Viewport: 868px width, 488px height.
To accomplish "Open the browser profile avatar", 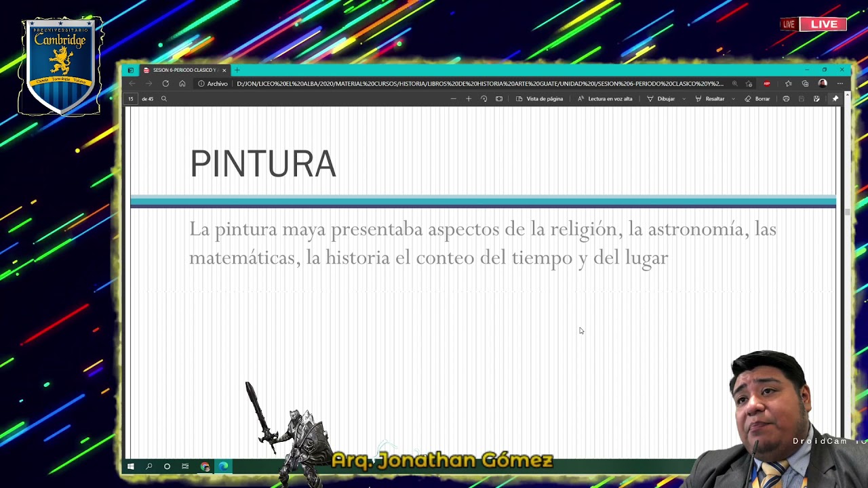I will [823, 83].
